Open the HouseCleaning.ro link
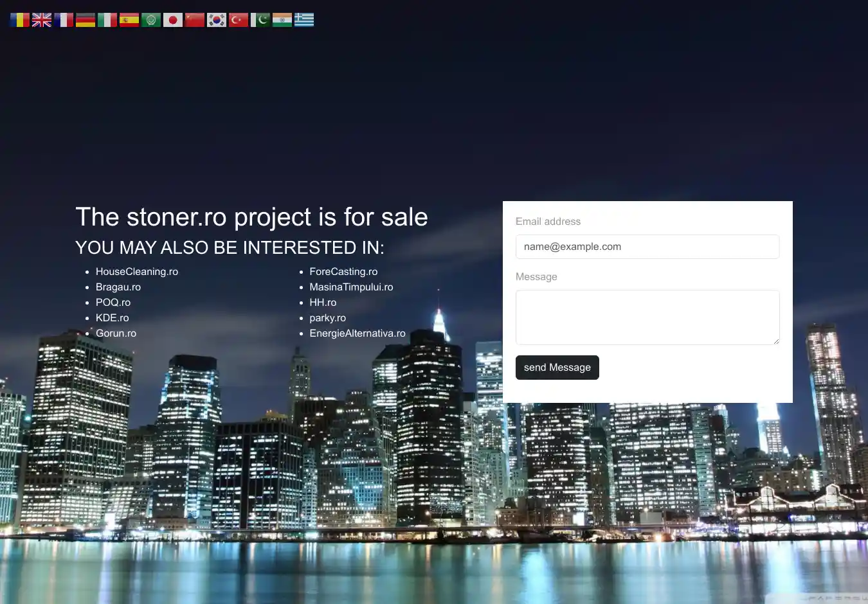Image resolution: width=868 pixels, height=604 pixels. click(x=137, y=272)
